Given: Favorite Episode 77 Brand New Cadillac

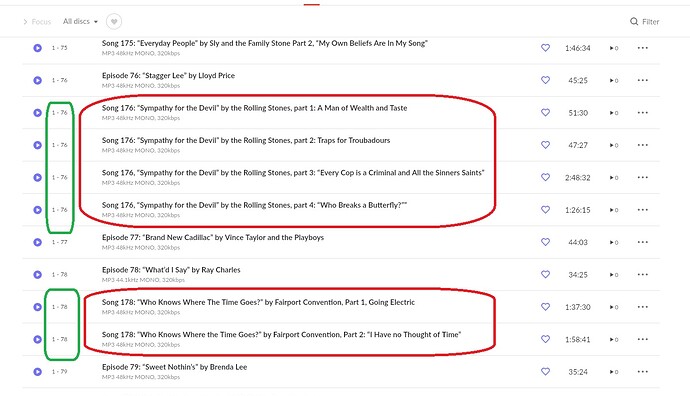Looking at the screenshot, I should (545, 242).
